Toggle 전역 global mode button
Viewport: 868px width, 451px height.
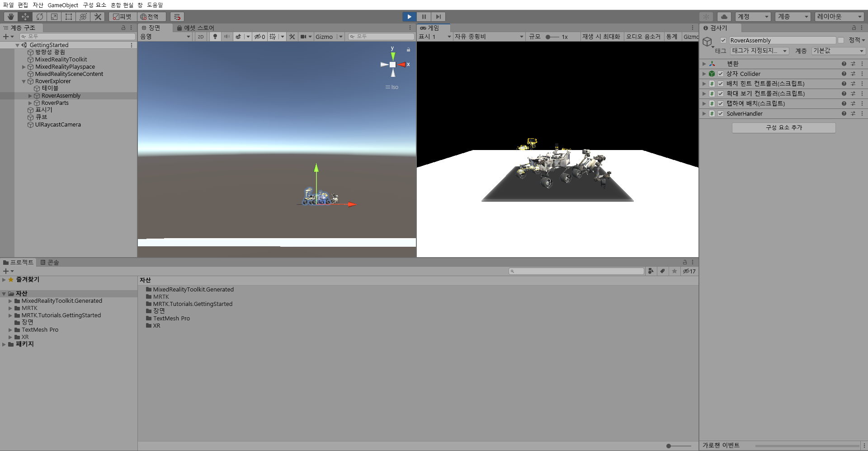tap(151, 17)
